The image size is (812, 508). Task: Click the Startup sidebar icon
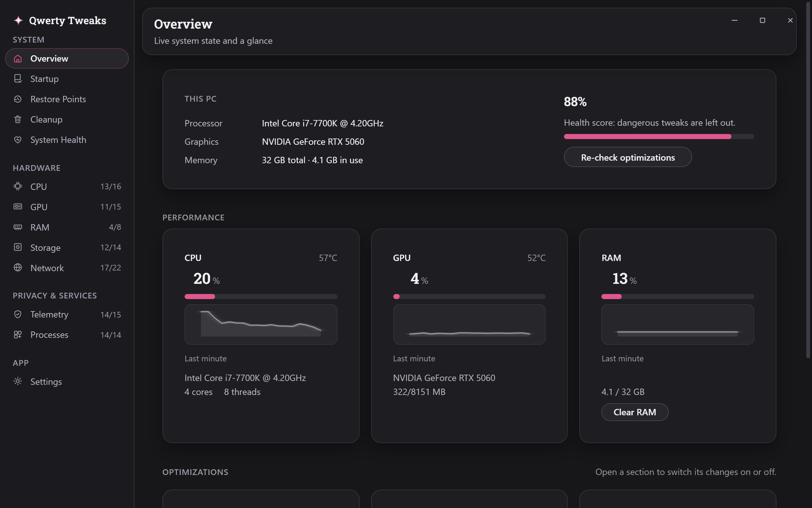click(18, 79)
